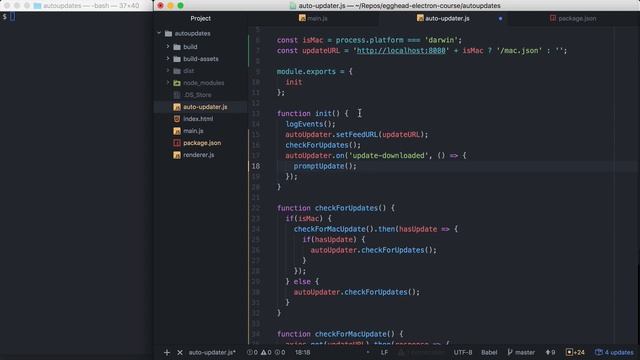Image resolution: width=640 pixels, height=360 pixels.
Task: Select the autoupdates root folder icon
Action: point(168,33)
